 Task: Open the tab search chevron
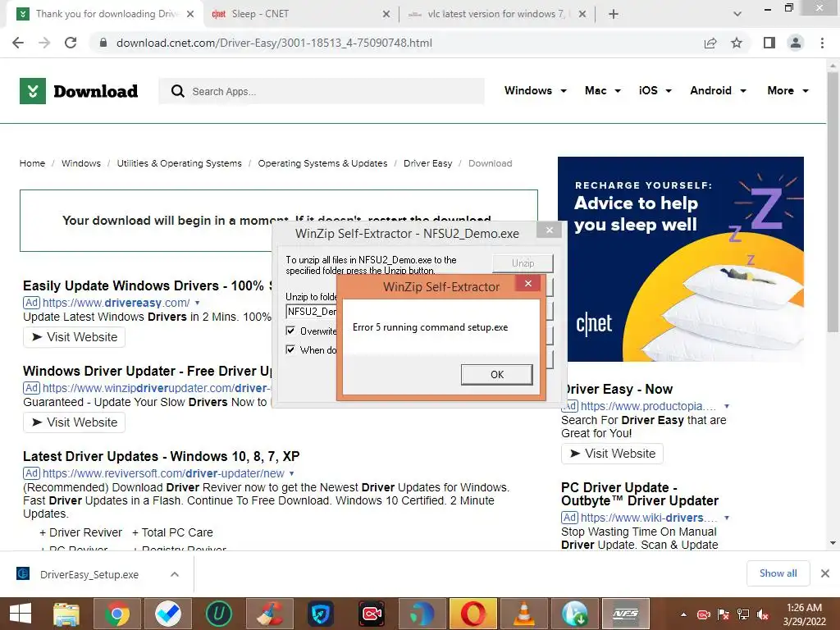click(x=737, y=15)
